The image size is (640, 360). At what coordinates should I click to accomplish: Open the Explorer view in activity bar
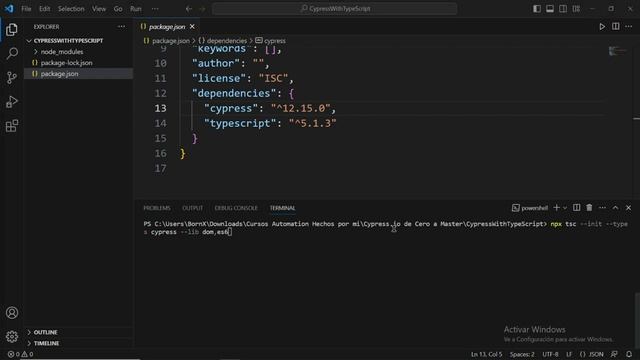12,29
